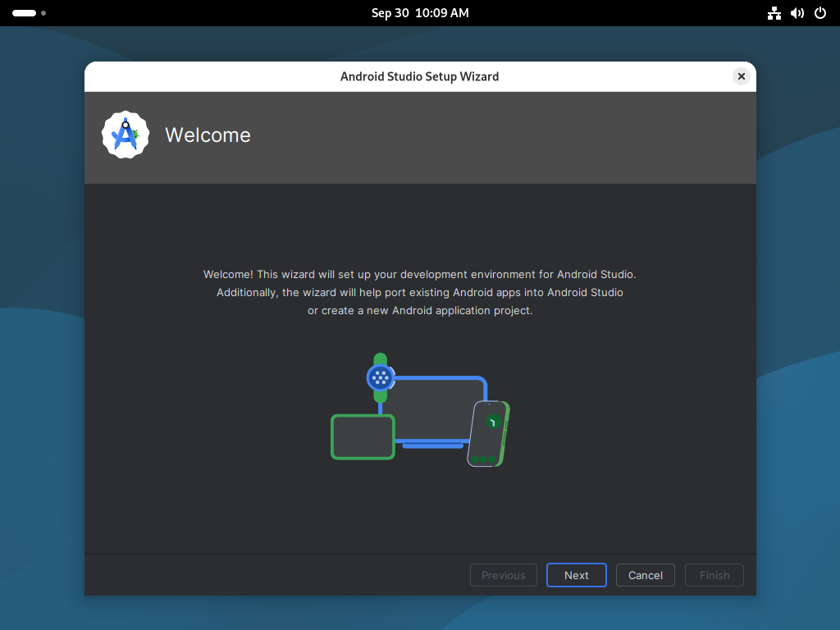Screen dimensions: 840x630
Task: Click the disabled Finish button
Action: [x=714, y=575]
